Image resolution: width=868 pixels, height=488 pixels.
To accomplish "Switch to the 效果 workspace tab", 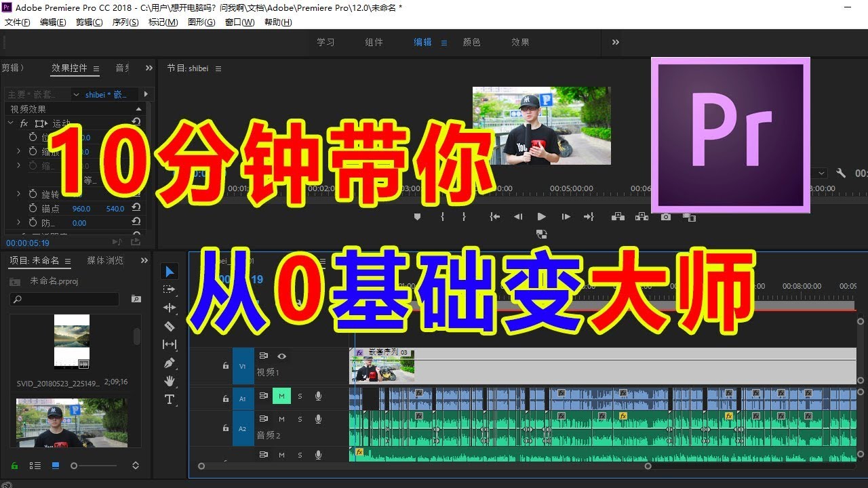I will point(521,42).
